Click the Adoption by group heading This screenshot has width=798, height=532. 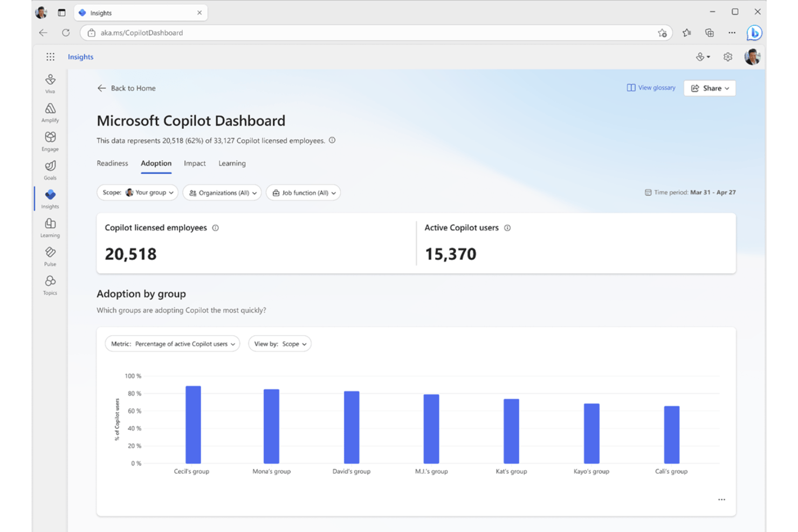141,294
